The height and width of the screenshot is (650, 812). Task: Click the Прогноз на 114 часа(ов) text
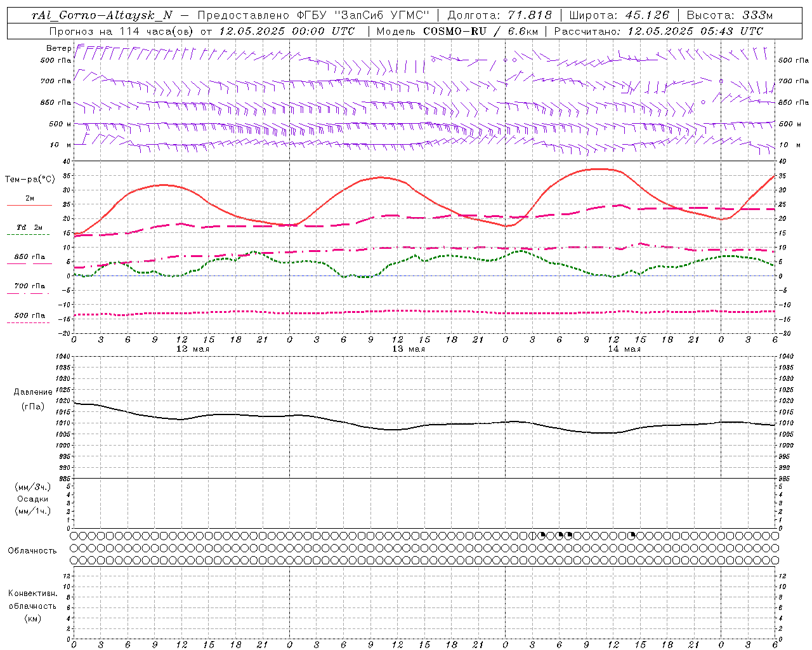122,31
